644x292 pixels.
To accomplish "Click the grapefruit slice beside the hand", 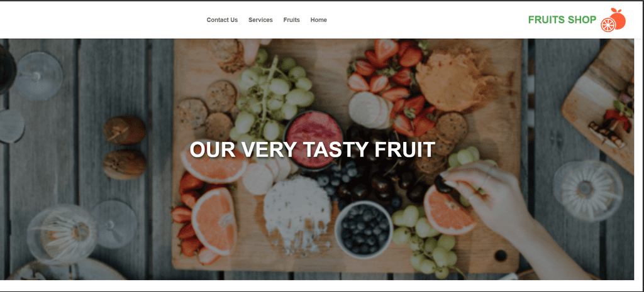I will (x=448, y=210).
